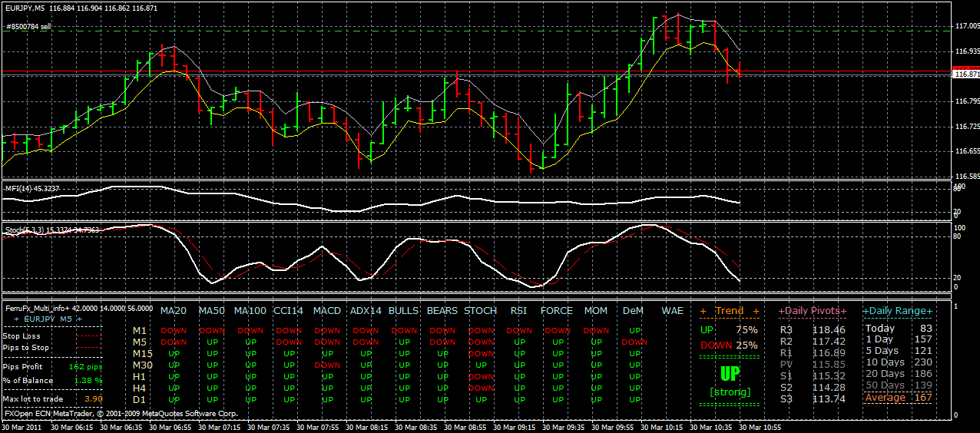Click the [strong] trend strength text
Viewport: 980px width, 433px height.
pyautogui.click(x=730, y=392)
